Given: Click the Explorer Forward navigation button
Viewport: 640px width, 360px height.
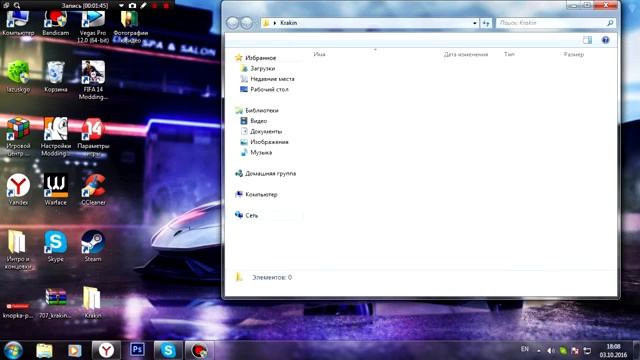Looking at the screenshot, I should 247,23.
